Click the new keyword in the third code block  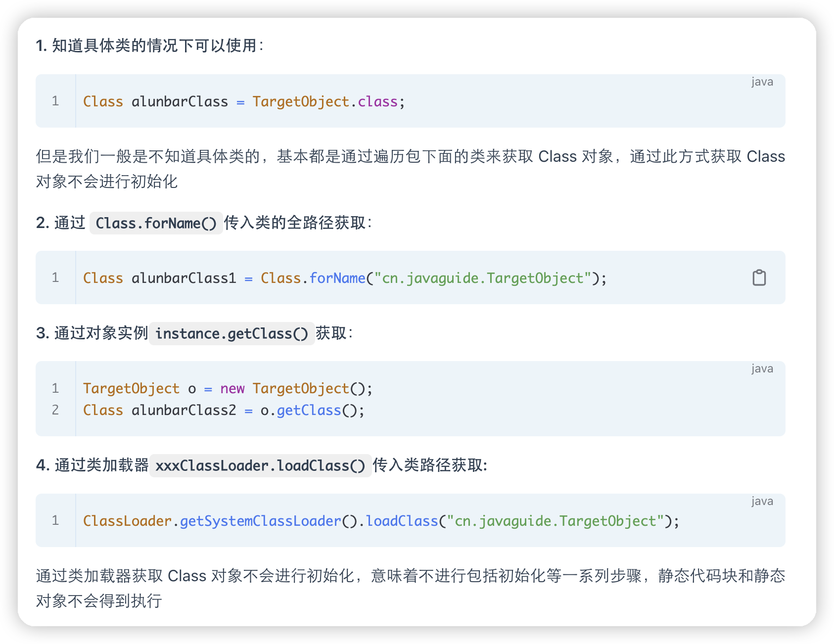232,389
